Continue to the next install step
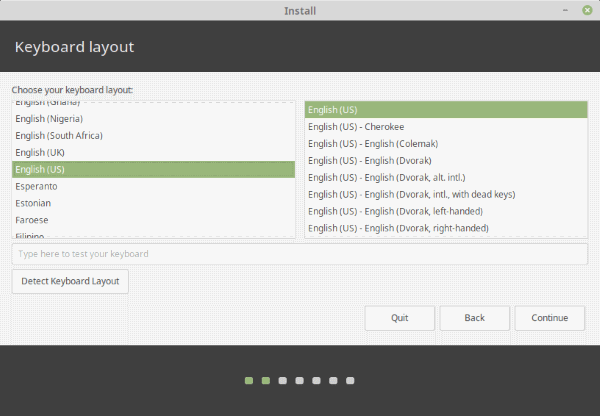This screenshot has height=416, width=600. coord(549,318)
